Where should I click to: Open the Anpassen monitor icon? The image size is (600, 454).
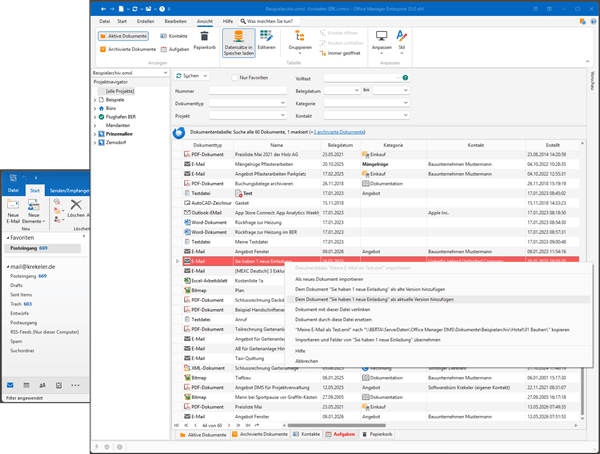pos(382,42)
